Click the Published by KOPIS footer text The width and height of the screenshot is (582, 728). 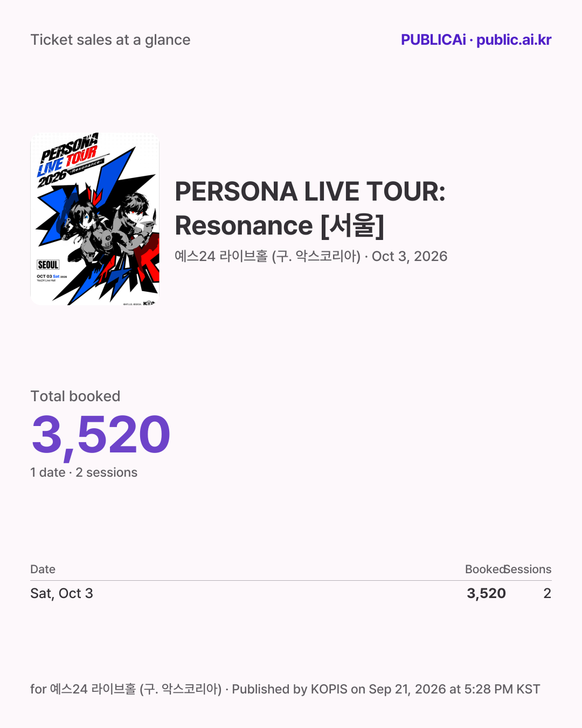click(x=386, y=689)
